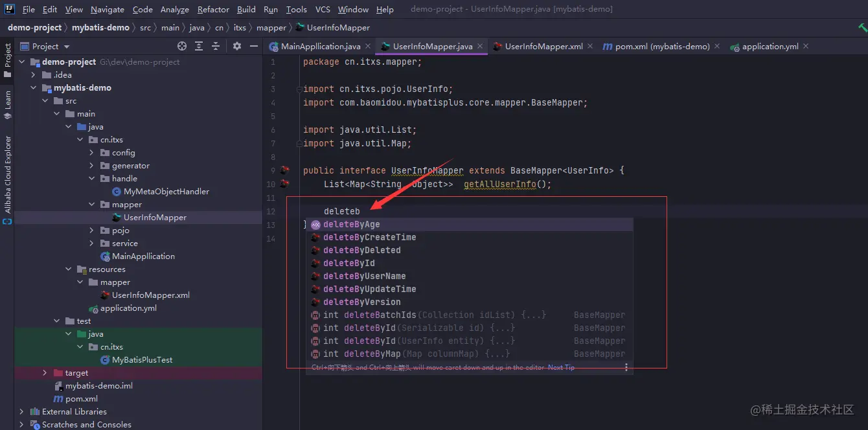
Task: Expand the .idea folder
Action: click(x=33, y=75)
